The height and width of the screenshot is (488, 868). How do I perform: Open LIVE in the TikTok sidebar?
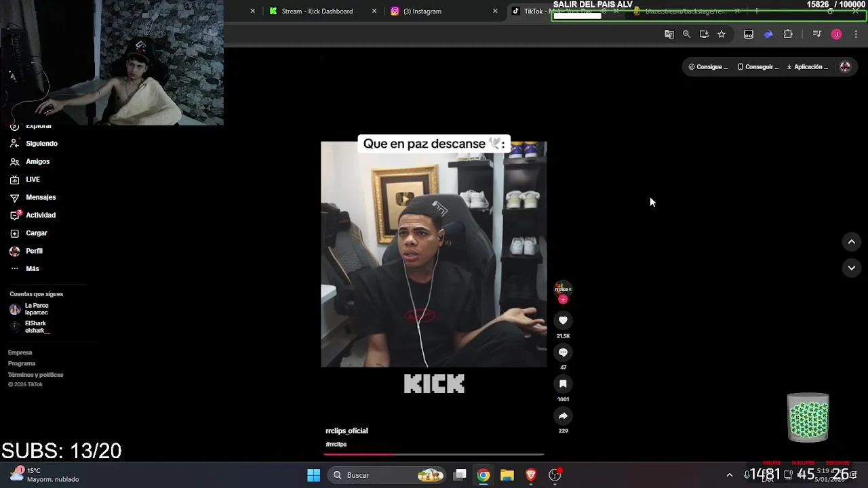tap(25, 180)
